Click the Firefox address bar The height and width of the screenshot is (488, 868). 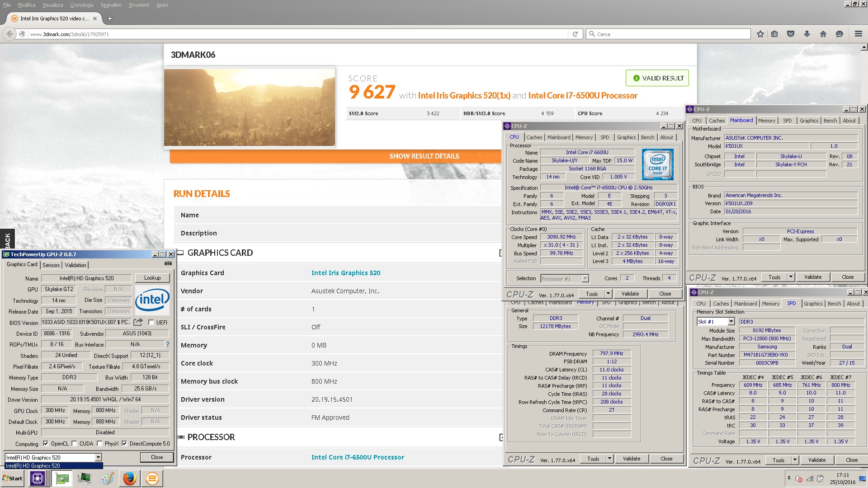(297, 34)
